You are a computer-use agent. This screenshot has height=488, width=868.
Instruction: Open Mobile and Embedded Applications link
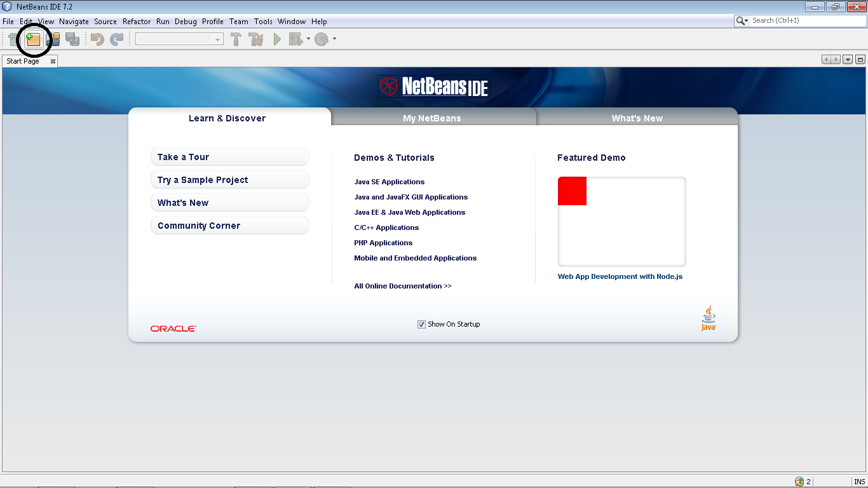pos(416,258)
